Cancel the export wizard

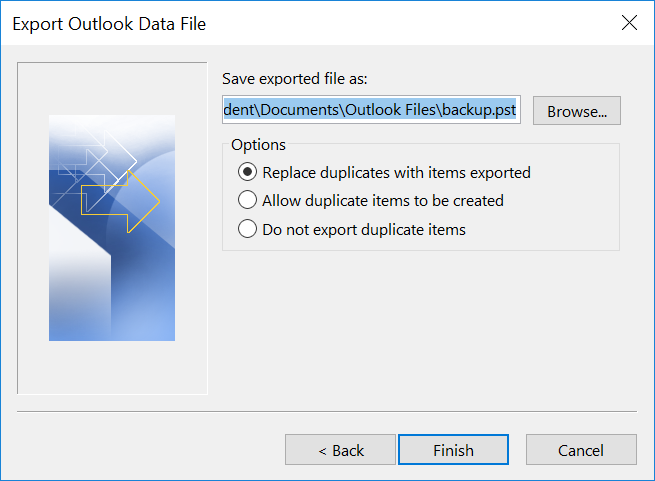point(581,450)
